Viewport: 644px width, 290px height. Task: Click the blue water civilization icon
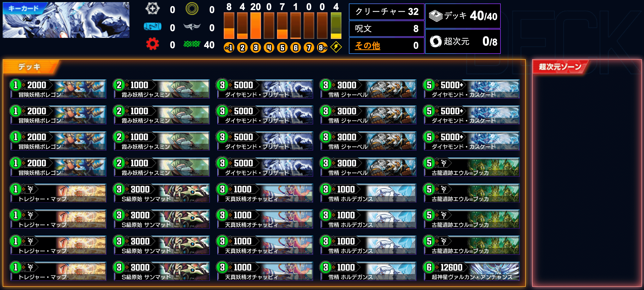[x=153, y=27]
